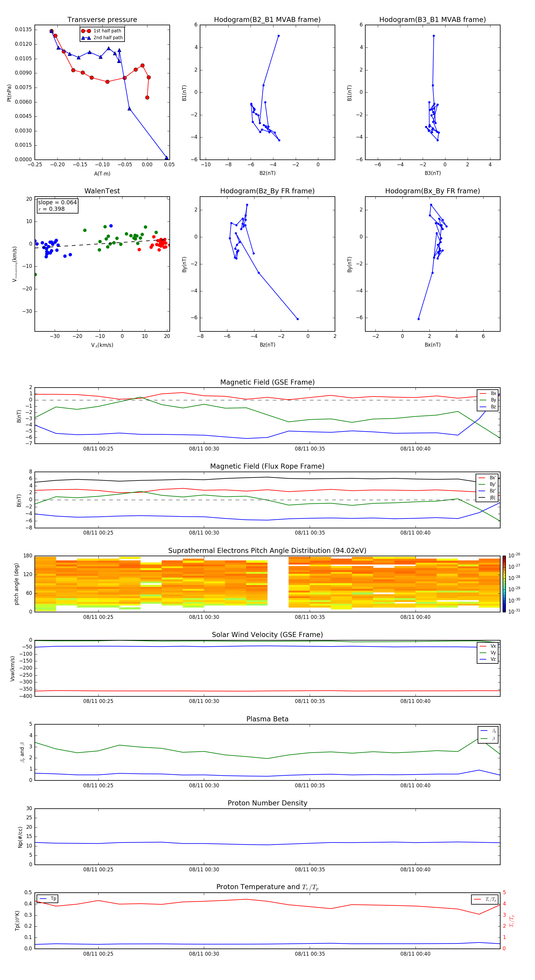Image resolution: width=535 pixels, height=980 pixels.
Task: Click the data gap in pitch angle spectrogram
Action: click(278, 584)
